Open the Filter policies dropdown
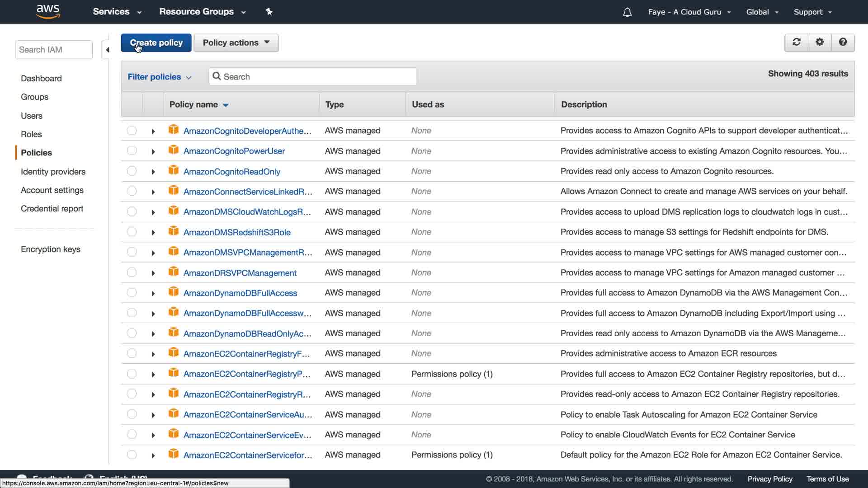Viewport: 868px width, 488px height. (159, 77)
